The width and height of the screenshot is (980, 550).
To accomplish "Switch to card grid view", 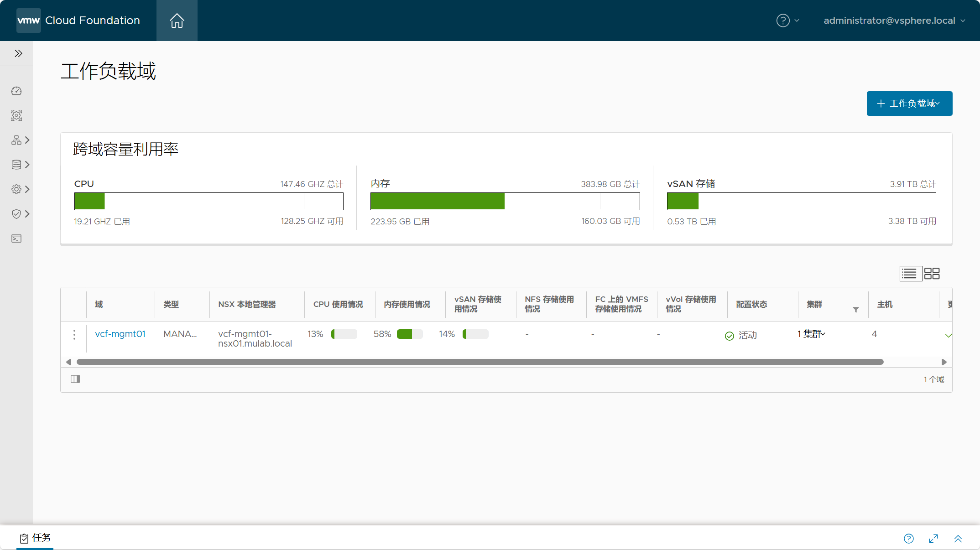I will click(x=932, y=274).
